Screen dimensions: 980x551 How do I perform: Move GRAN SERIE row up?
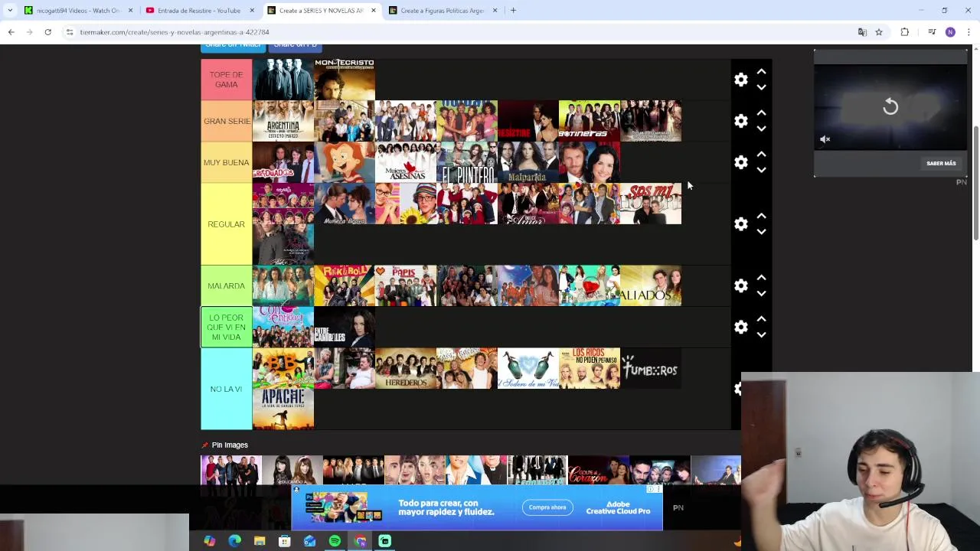coord(761,112)
